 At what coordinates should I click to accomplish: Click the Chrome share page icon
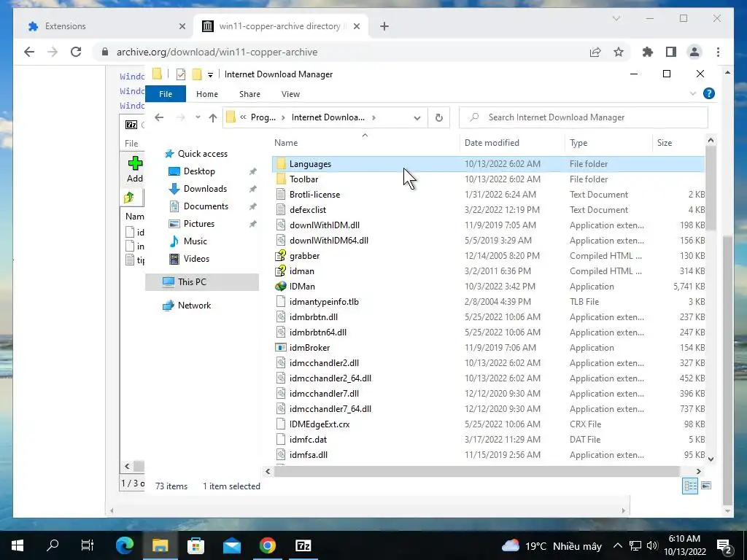595,52
